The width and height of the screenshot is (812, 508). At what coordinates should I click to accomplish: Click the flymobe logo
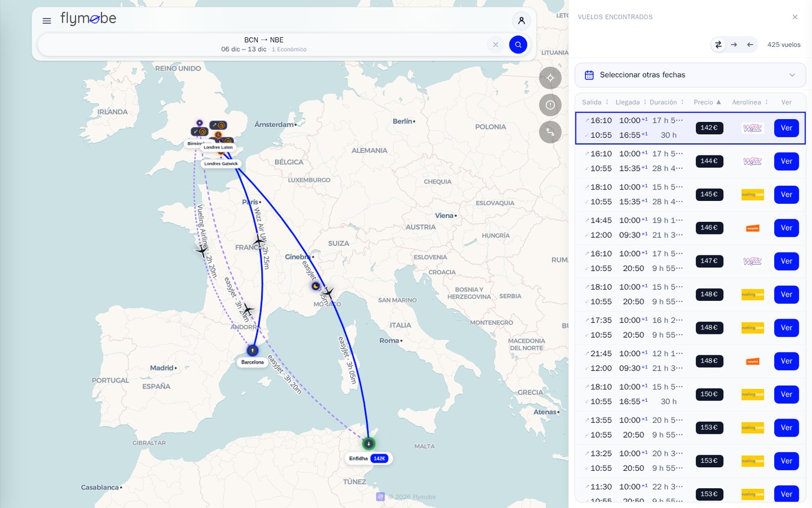88,19
